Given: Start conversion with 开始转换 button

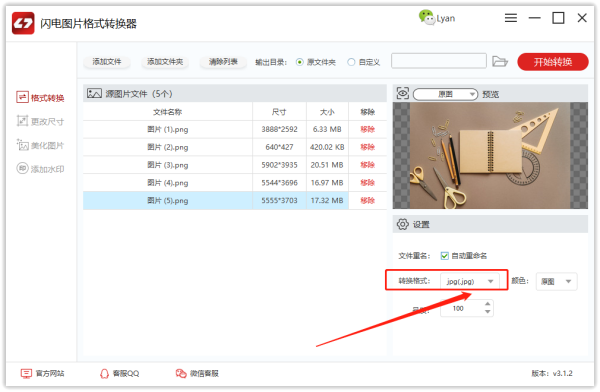Looking at the screenshot, I should pos(553,62).
